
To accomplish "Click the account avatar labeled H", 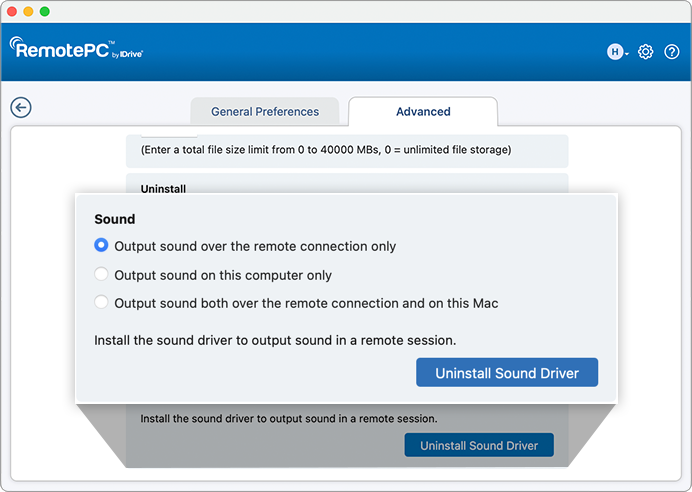I will click(x=614, y=52).
